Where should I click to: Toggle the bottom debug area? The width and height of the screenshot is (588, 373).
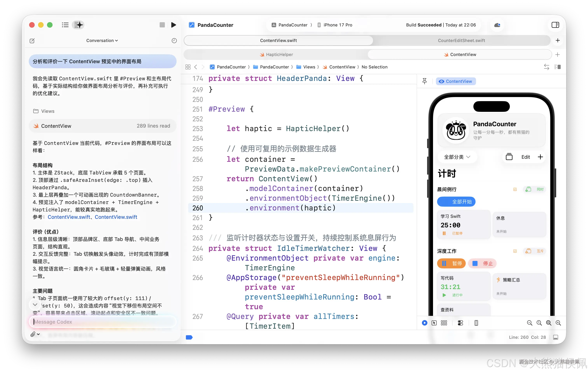(556, 337)
